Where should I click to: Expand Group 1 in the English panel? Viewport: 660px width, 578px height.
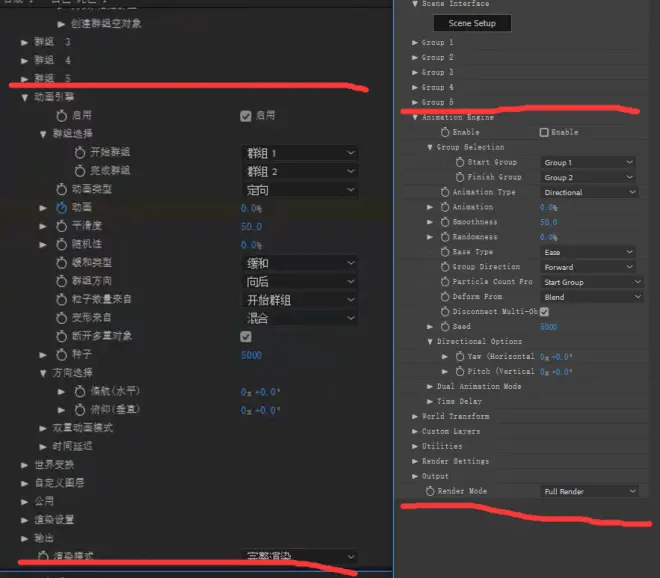point(415,43)
